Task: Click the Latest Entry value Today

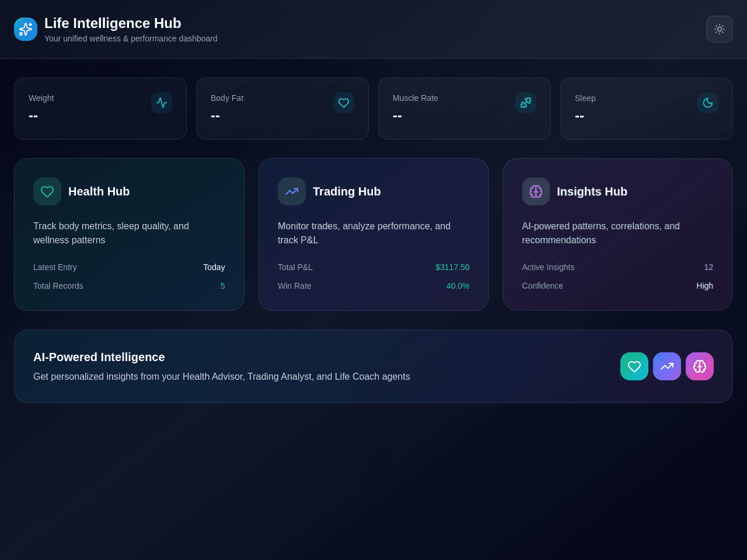Action: pos(214,267)
